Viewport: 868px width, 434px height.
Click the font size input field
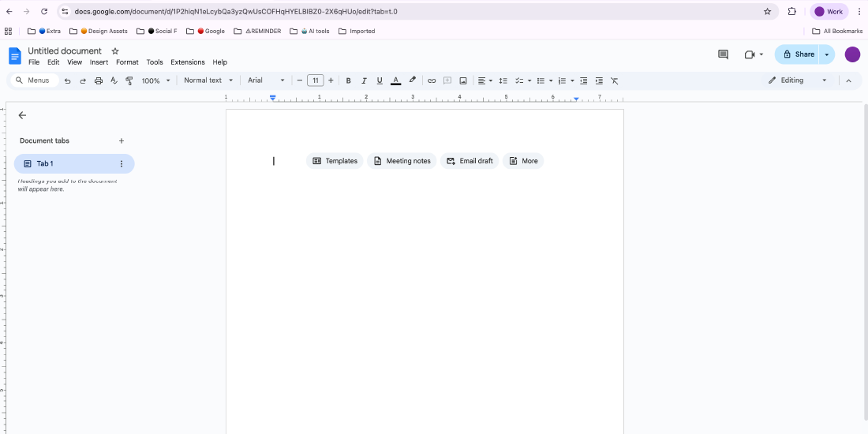(x=315, y=80)
